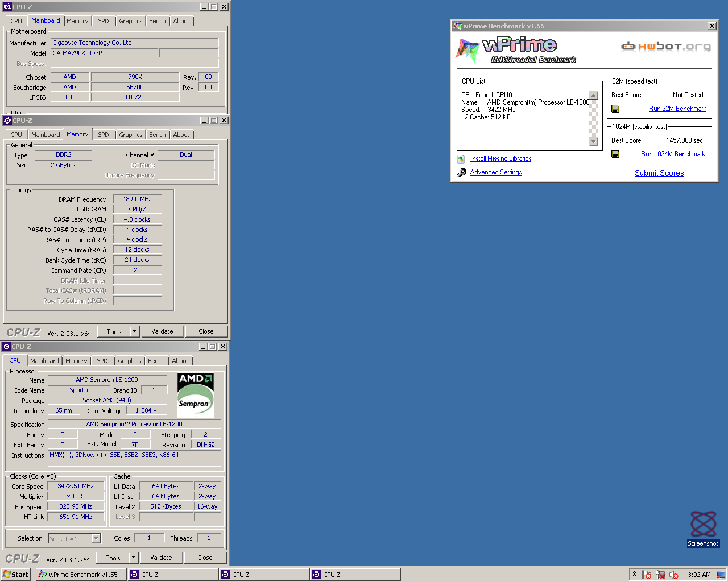Click the second CPU-Z taskbar button
Screen dimensions: 728x582
pyautogui.click(x=264, y=575)
